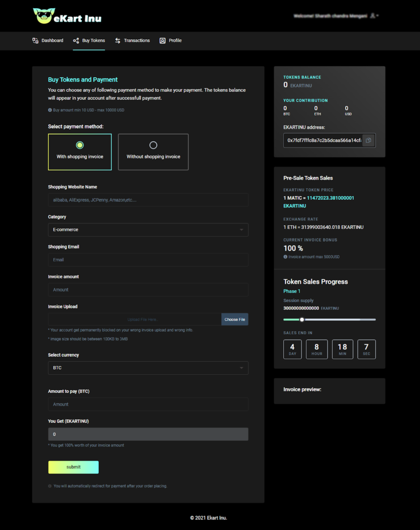Select the With shopping invoice option
The height and width of the screenshot is (530, 420).
click(x=80, y=152)
